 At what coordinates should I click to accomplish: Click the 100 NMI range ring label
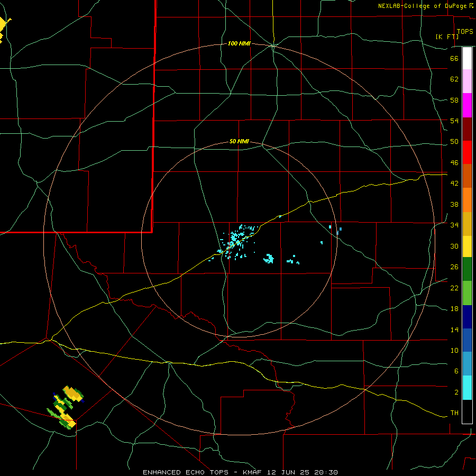point(239,44)
